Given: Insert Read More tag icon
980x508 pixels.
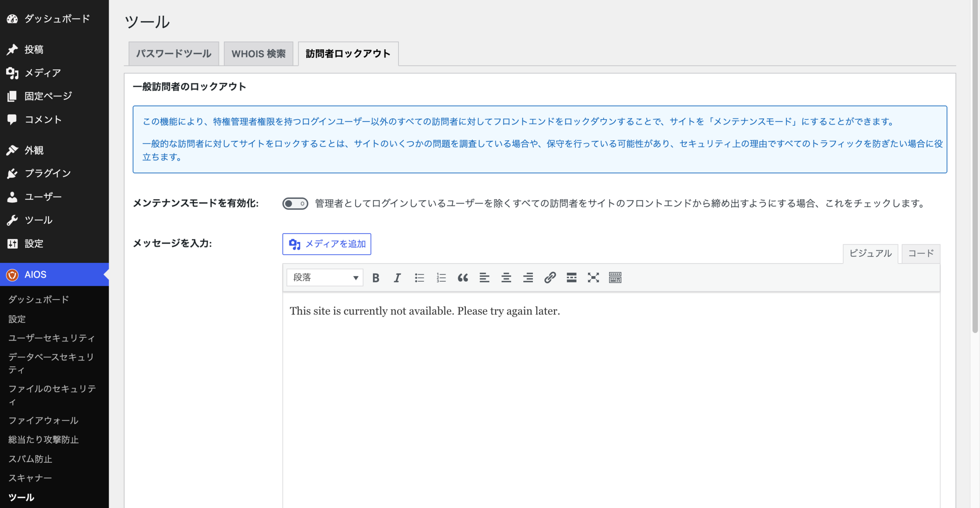Looking at the screenshot, I should click(x=572, y=278).
